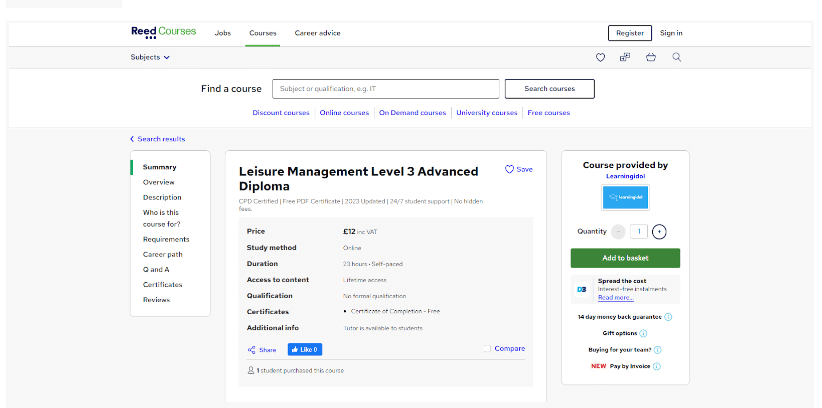
Task: Switch to the Jobs tab
Action: (222, 33)
